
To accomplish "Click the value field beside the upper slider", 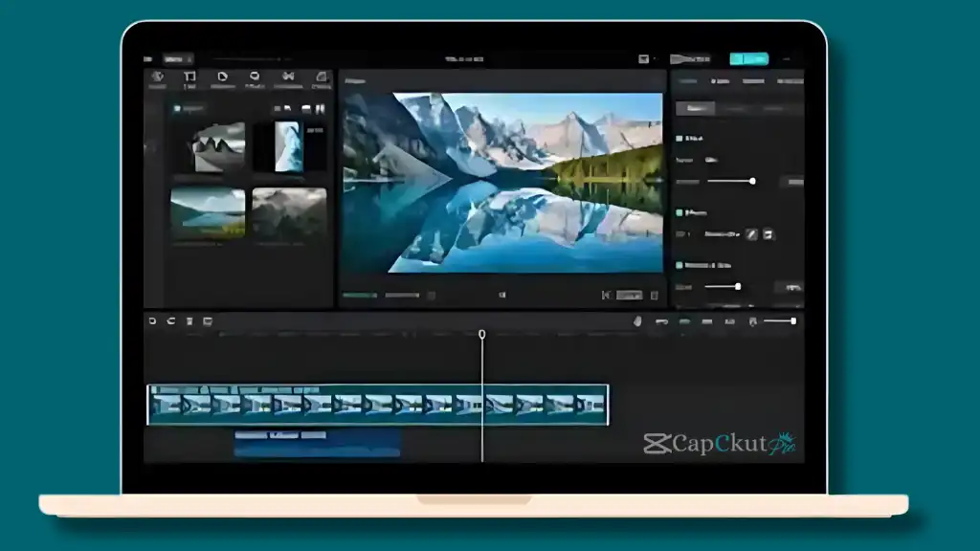I will pyautogui.click(x=791, y=182).
